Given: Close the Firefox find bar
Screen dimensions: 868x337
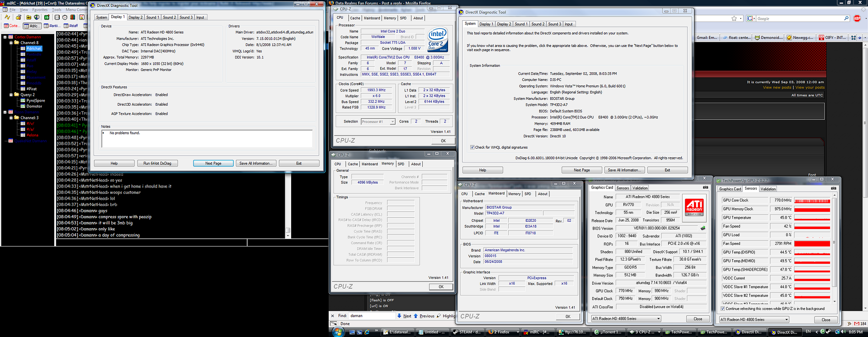Looking at the screenshot, I should [x=332, y=316].
